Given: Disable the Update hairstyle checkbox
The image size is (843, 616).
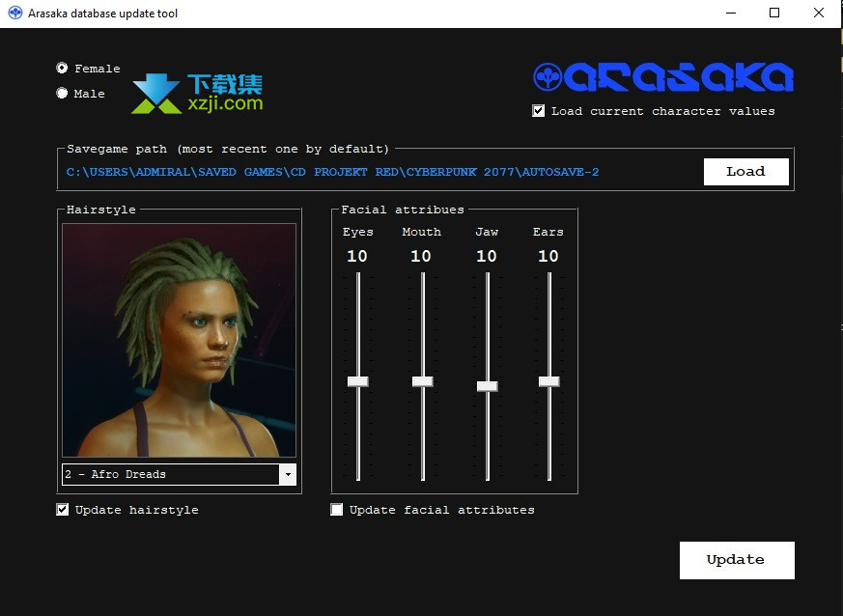Looking at the screenshot, I should (63, 510).
